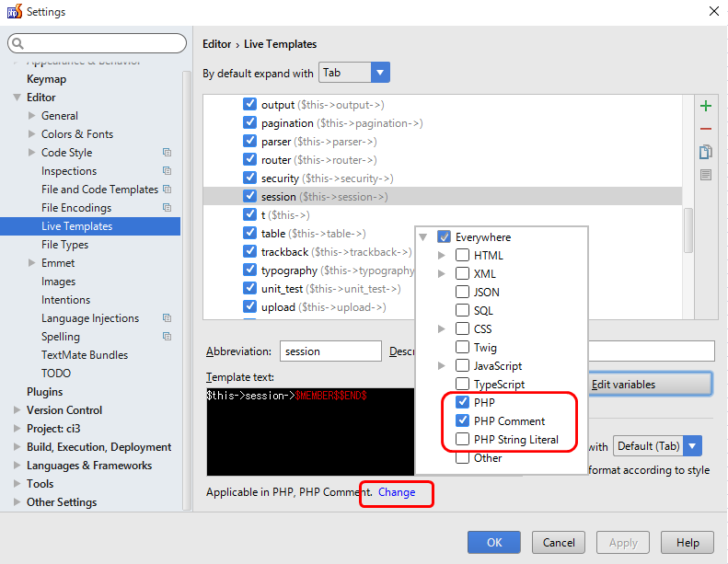Click per-project icon next to File and Code Templates
This screenshot has width=728, height=564.
pyautogui.click(x=168, y=190)
